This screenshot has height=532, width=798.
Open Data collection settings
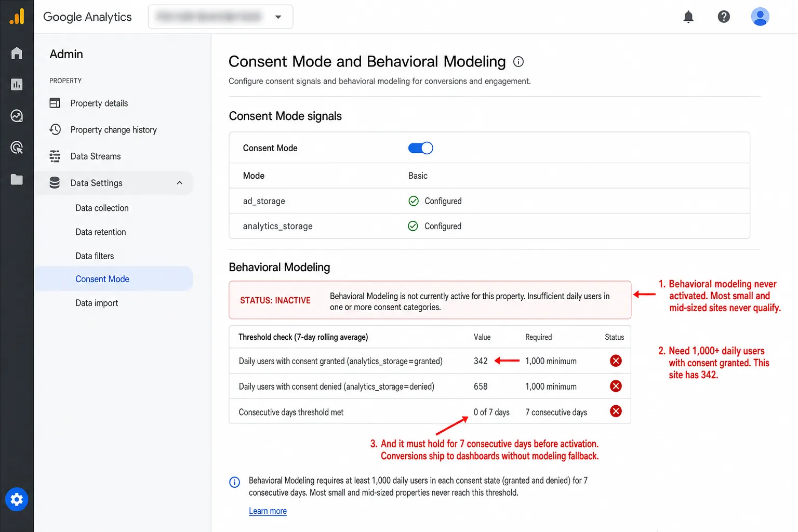point(102,208)
